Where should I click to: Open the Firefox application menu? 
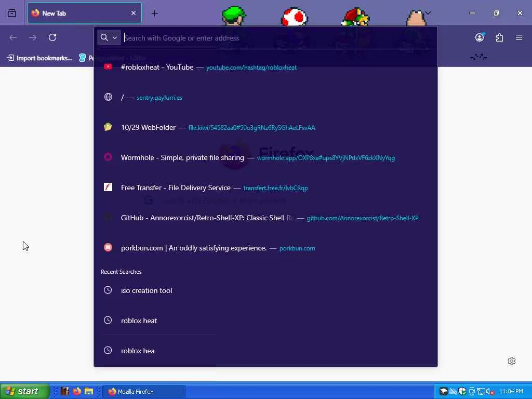click(x=519, y=37)
